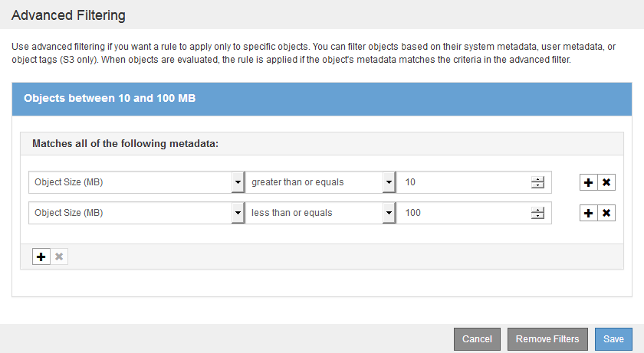Remove the 'greater than or equals' filter row

coord(606,182)
